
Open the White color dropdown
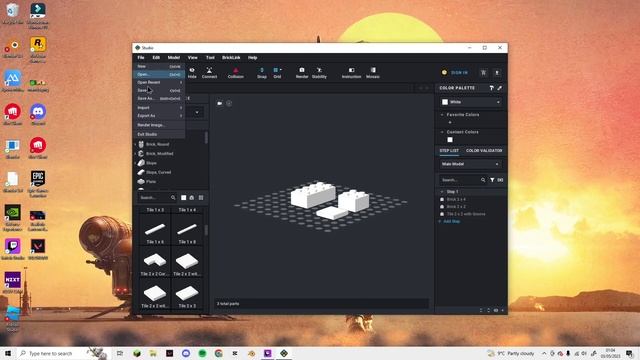pyautogui.click(x=471, y=102)
